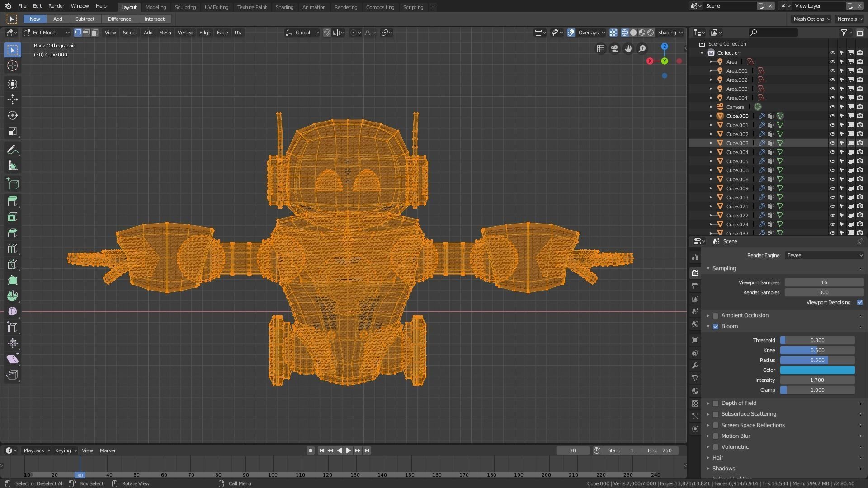The width and height of the screenshot is (868, 488).
Task: Open the Mesh menu in viewport header
Action: click(165, 33)
